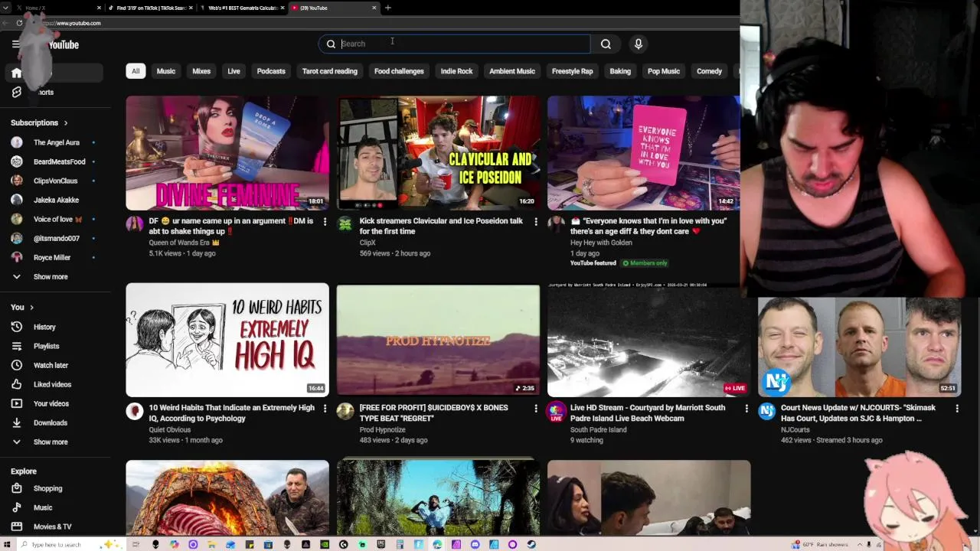Open the NJCourts channel avatar icon
Screen dimensions: 980x551
tap(766, 411)
